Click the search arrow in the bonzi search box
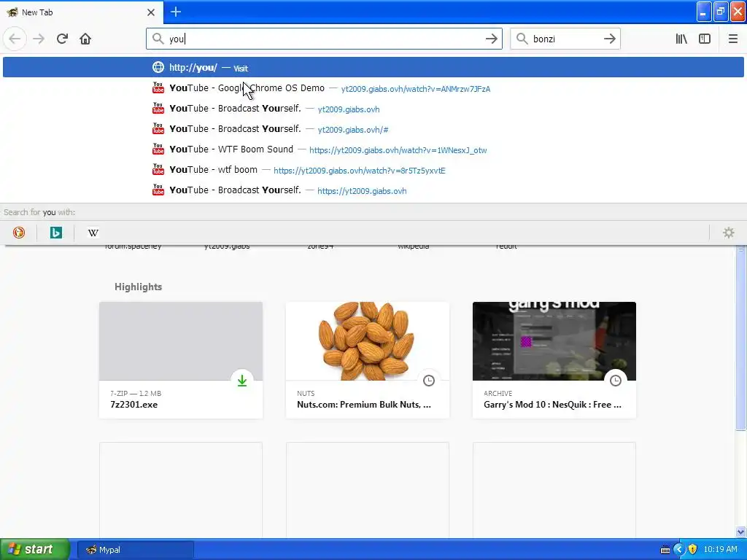The width and height of the screenshot is (747, 560). tap(609, 39)
